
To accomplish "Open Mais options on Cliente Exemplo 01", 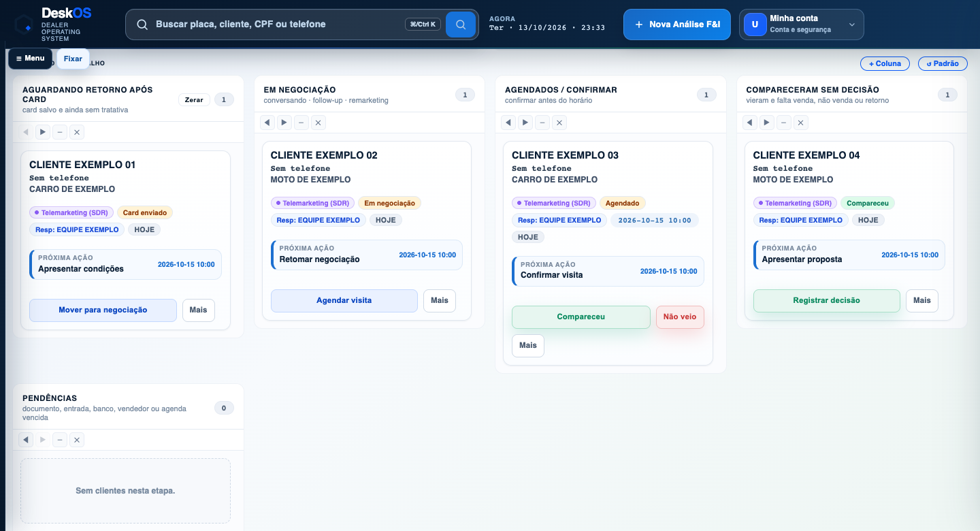I will [199, 310].
